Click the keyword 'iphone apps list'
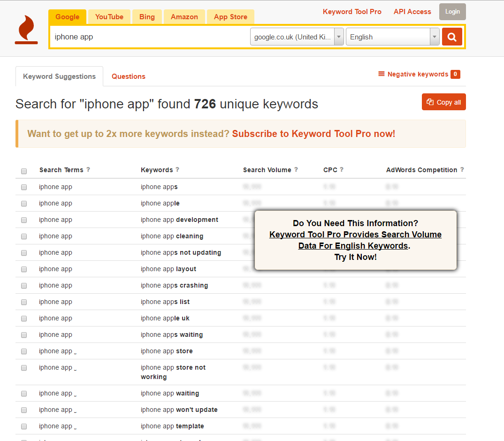Viewport: 504px width, 441px height. [165, 302]
